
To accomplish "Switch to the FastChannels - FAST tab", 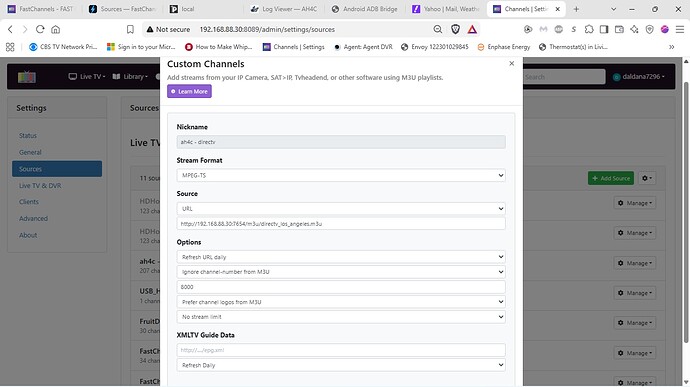I will pyautogui.click(x=40, y=9).
